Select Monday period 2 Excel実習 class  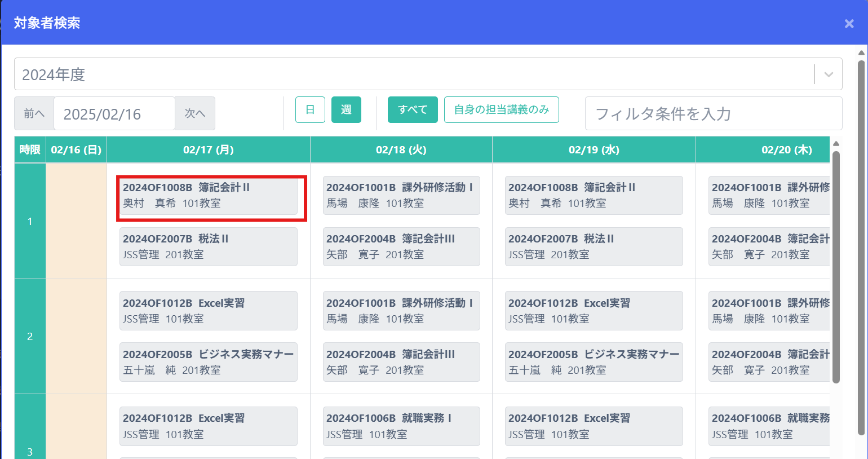click(208, 311)
